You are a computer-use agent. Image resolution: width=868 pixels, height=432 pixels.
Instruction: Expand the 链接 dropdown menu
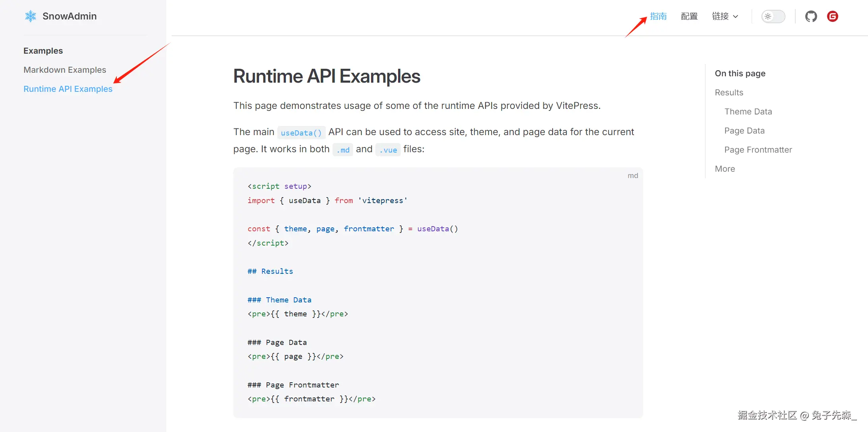coord(720,16)
